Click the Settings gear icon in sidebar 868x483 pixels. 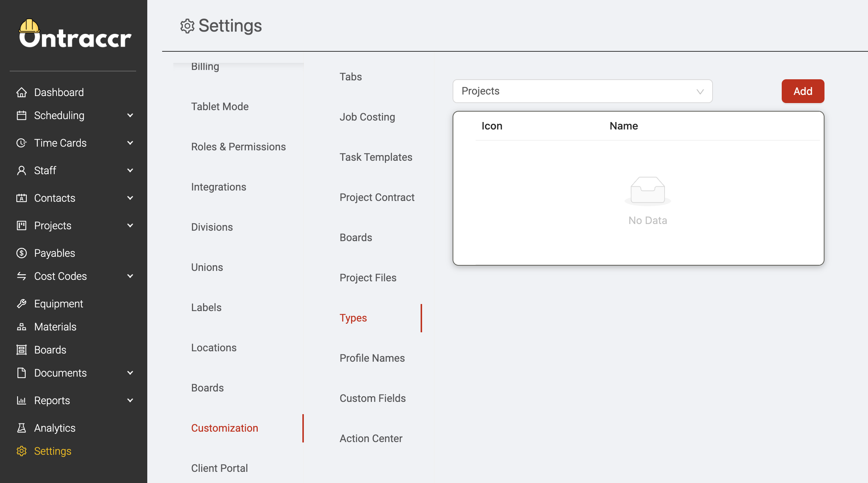(x=22, y=451)
